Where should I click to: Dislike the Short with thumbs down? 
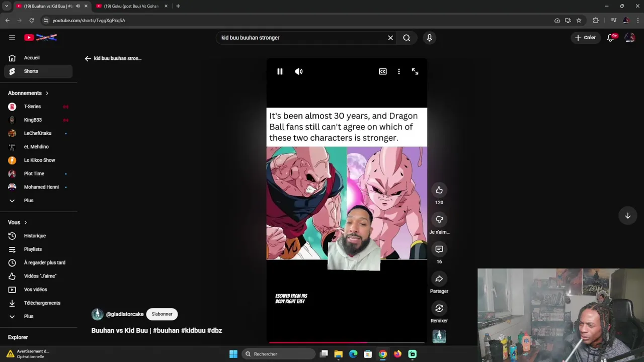tap(439, 220)
